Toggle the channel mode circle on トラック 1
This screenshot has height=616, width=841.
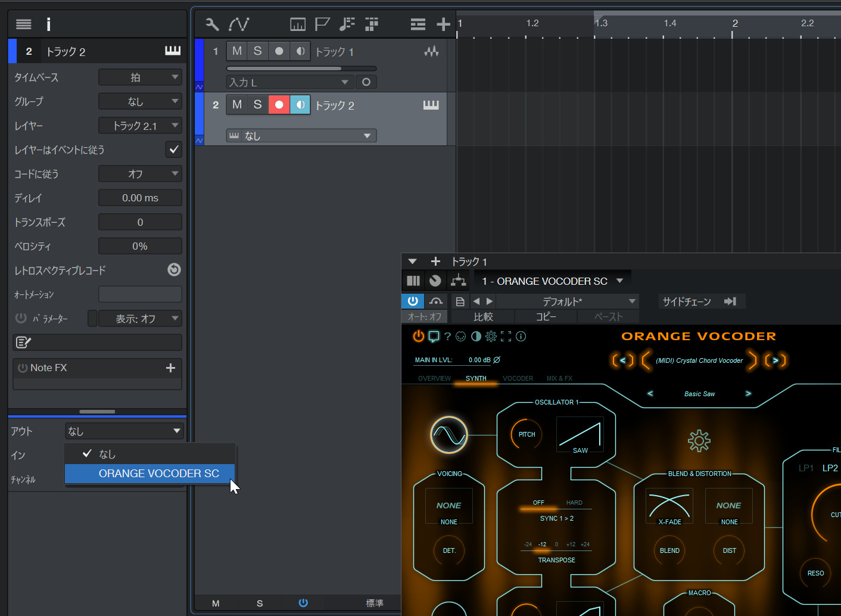click(x=366, y=82)
